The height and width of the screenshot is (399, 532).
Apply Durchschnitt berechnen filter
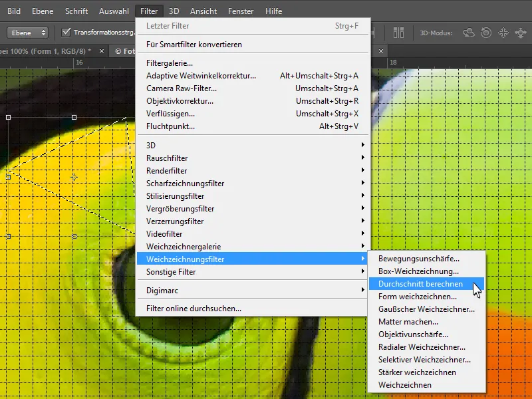[426, 284]
